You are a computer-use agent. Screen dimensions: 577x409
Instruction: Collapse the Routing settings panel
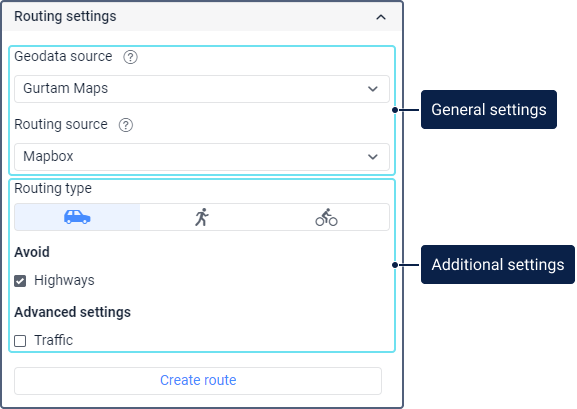click(381, 17)
